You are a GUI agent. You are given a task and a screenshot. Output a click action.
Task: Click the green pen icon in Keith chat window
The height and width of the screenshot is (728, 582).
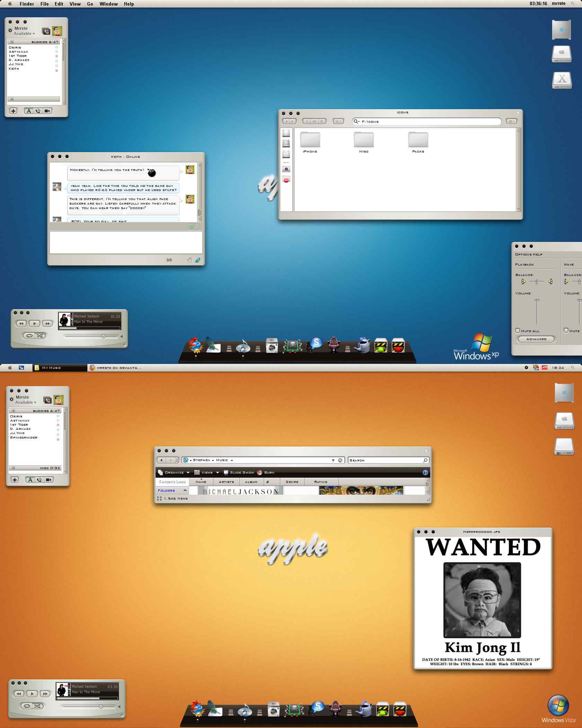[x=197, y=260]
